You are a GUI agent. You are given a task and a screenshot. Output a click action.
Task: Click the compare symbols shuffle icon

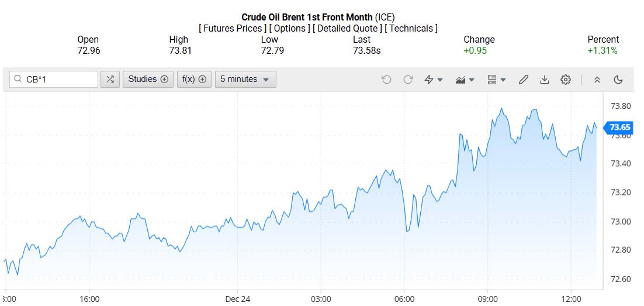110,80
